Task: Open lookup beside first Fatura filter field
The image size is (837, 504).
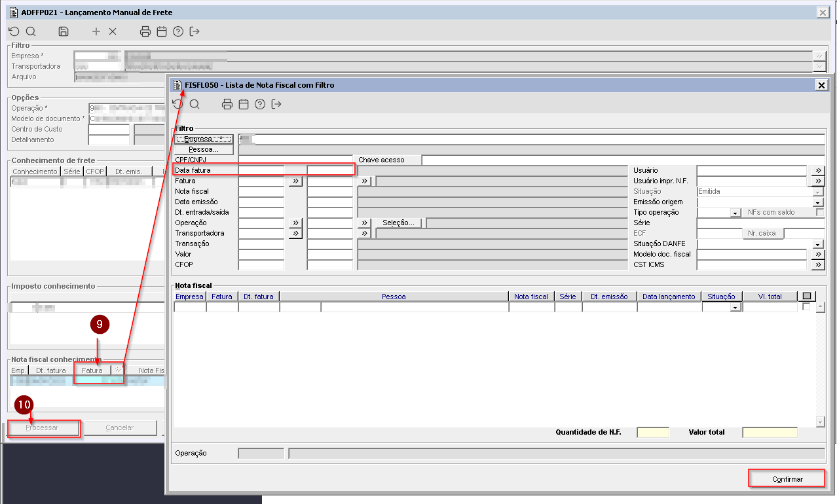Action: [x=295, y=181]
